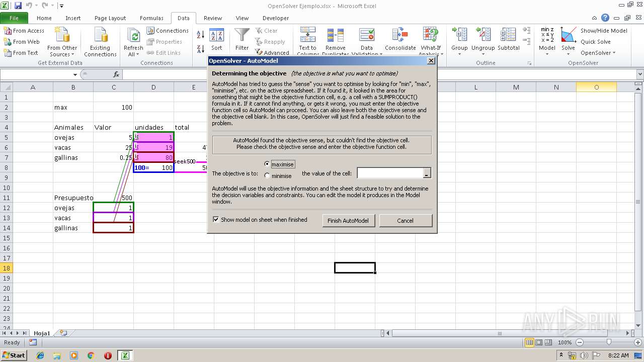Screen dimensions: 644x362
Task: Toggle the Filter funnel
Action: 242,40
